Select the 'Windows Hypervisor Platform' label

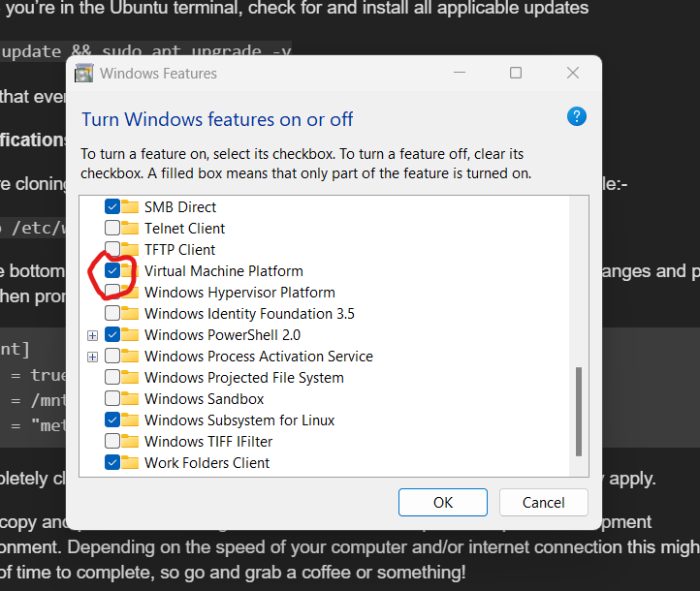[239, 293]
